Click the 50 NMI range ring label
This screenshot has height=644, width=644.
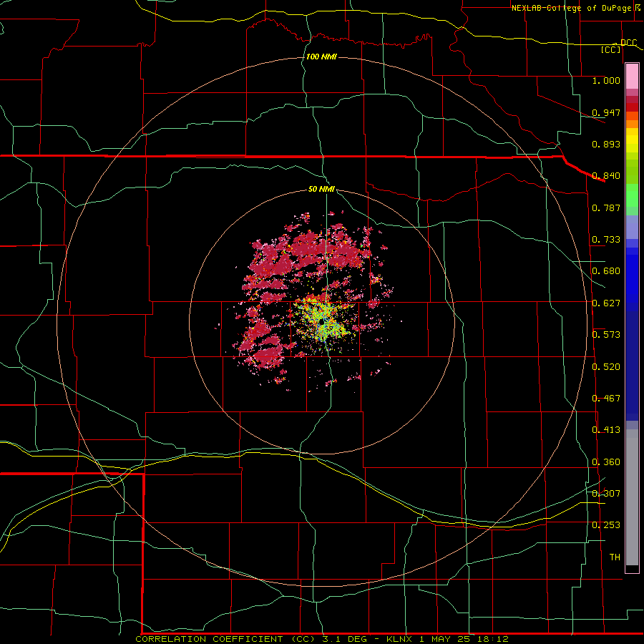coord(321,189)
